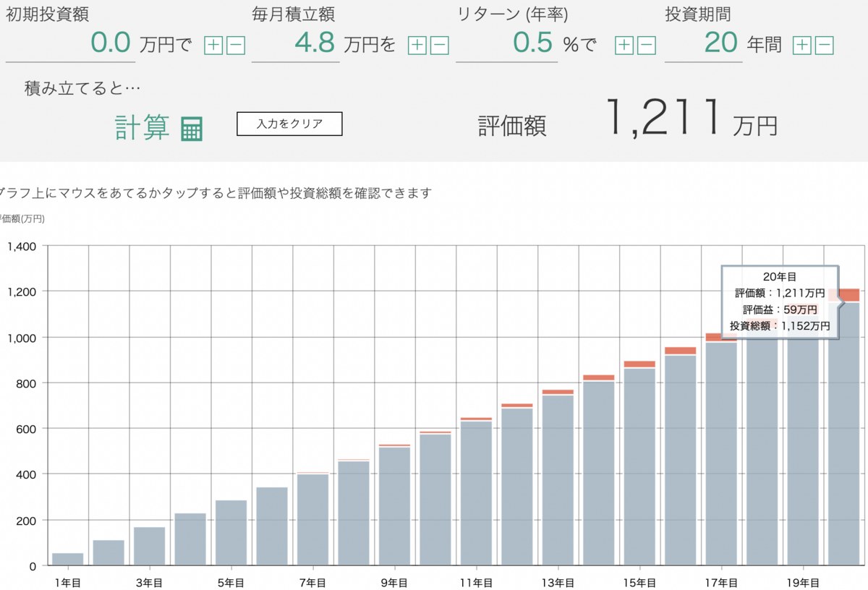Click the 20年目 tooltip heading
Screen dimensions: 868x590
(780, 277)
